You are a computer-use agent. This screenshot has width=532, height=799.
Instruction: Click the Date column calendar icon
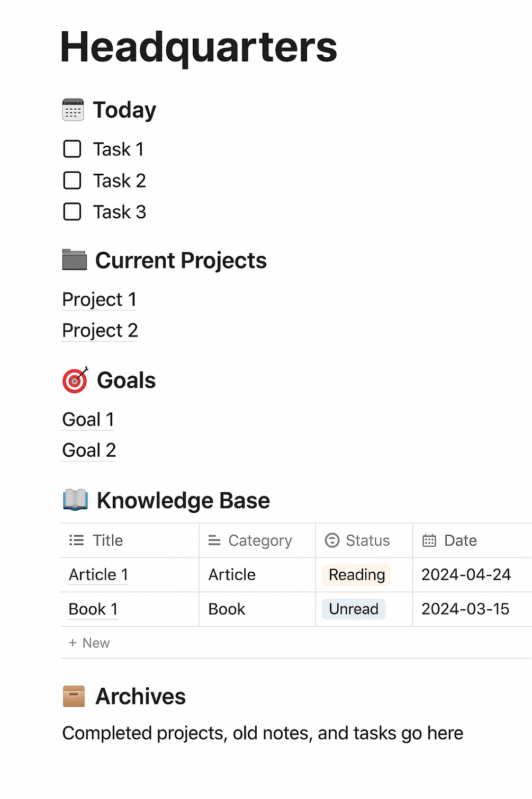(x=429, y=540)
